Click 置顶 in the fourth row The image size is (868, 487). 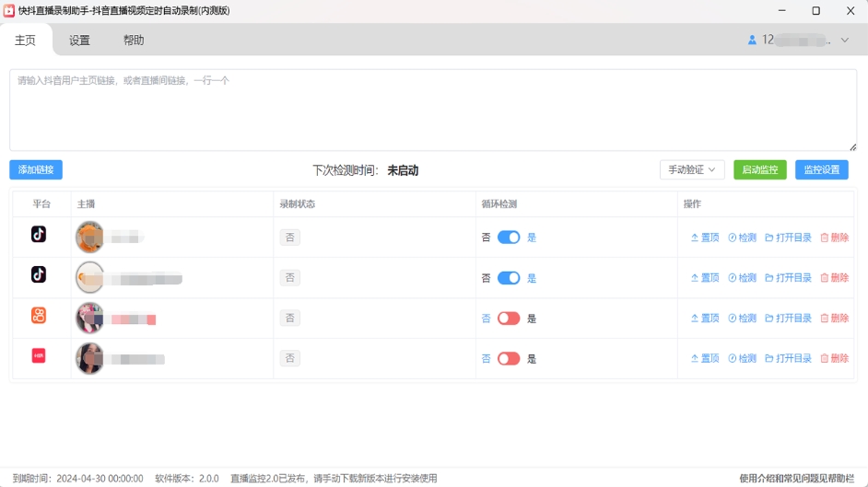(x=705, y=358)
